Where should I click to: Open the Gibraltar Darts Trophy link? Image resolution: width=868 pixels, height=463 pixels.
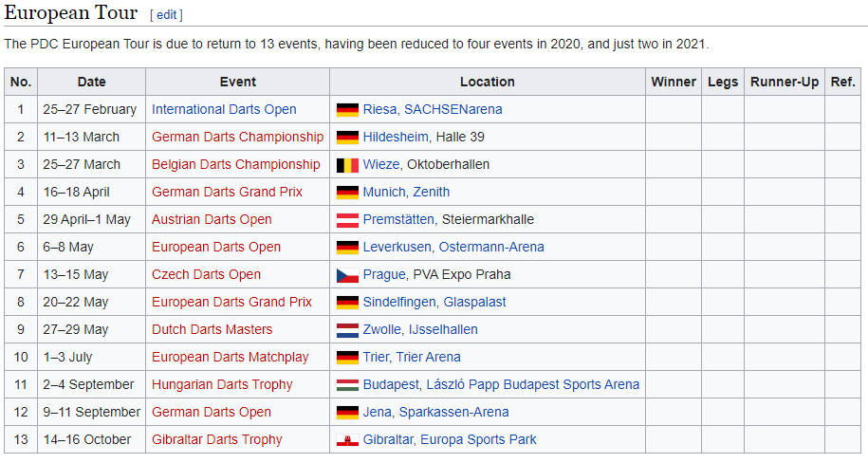pyautogui.click(x=217, y=439)
